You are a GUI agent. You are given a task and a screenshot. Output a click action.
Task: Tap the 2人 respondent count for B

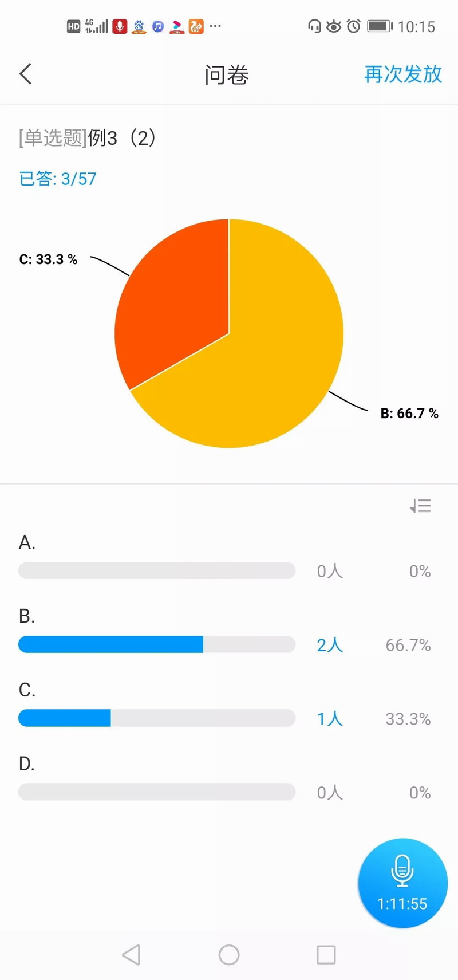(330, 645)
